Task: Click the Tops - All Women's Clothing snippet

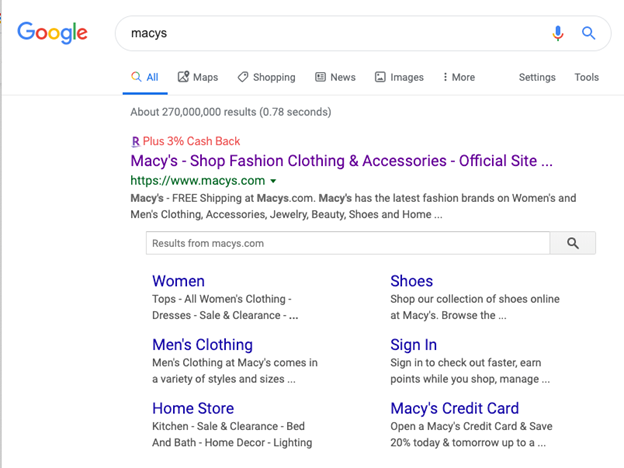Action: click(225, 307)
